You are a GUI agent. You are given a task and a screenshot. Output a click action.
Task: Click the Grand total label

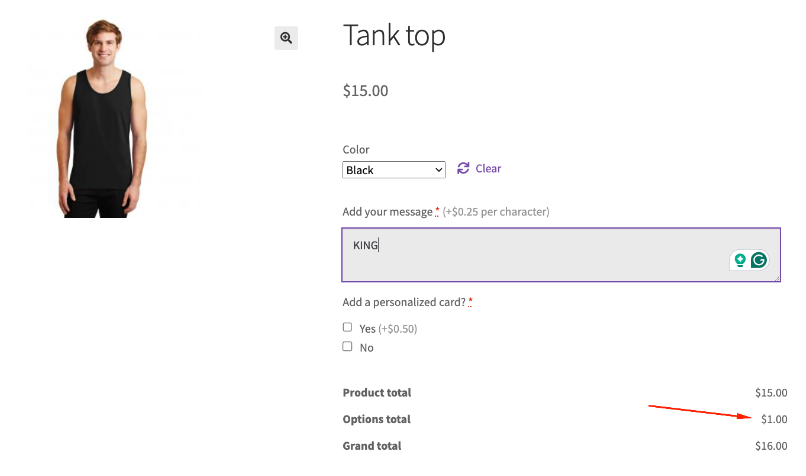click(x=372, y=446)
